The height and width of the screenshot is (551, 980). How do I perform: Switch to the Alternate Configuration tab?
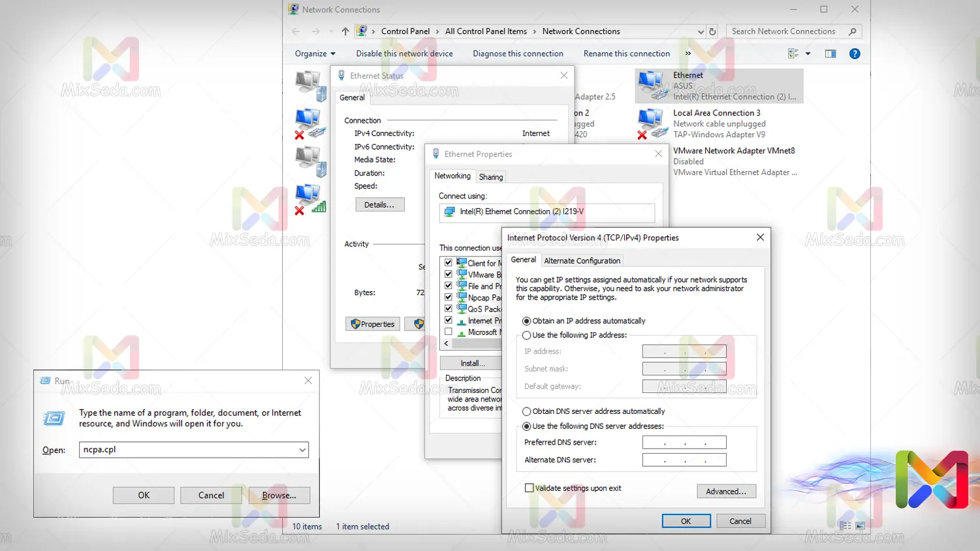tap(582, 260)
